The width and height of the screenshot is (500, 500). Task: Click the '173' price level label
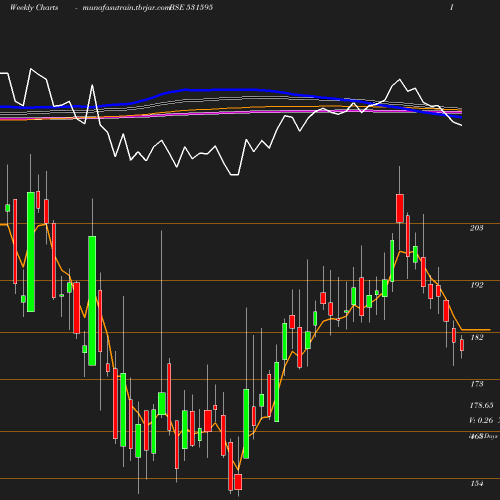click(477, 384)
